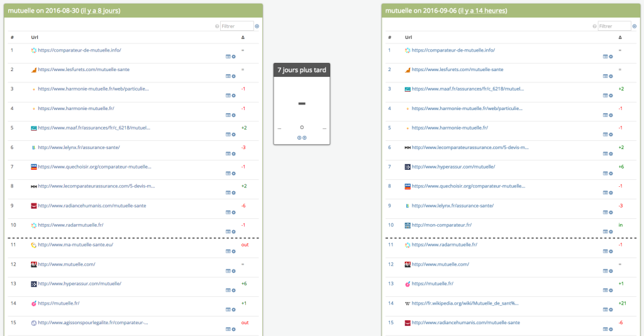Open table icon for maaf.fr row in 2016-09-06 list

point(606,95)
